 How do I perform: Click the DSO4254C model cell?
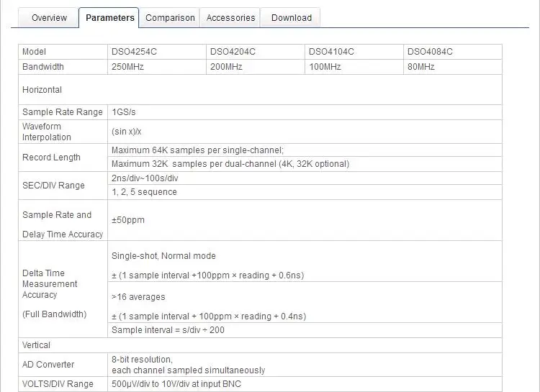[157, 52]
